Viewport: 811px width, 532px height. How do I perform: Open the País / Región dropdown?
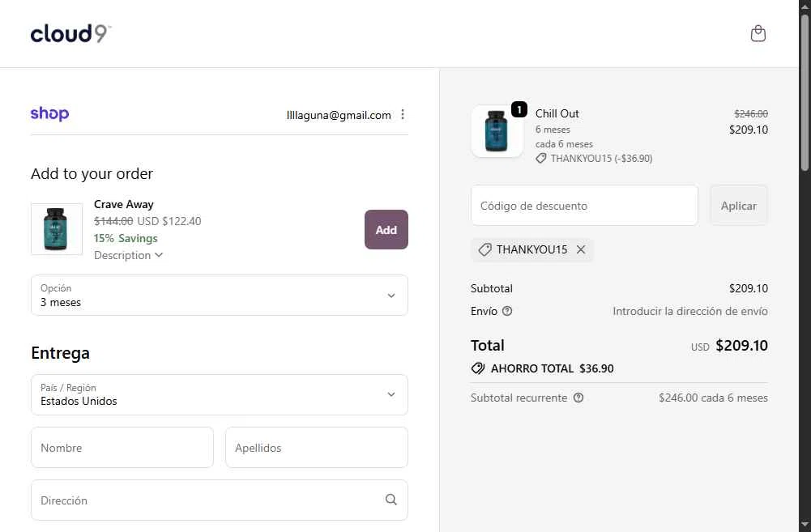(220, 394)
